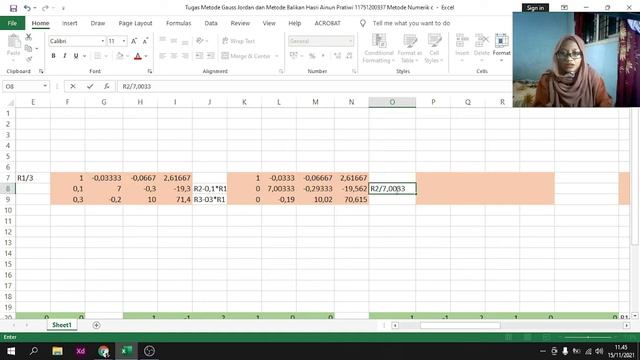Screen dimensions: 640x360
Task: Click the red font color A
Action: [138, 56]
